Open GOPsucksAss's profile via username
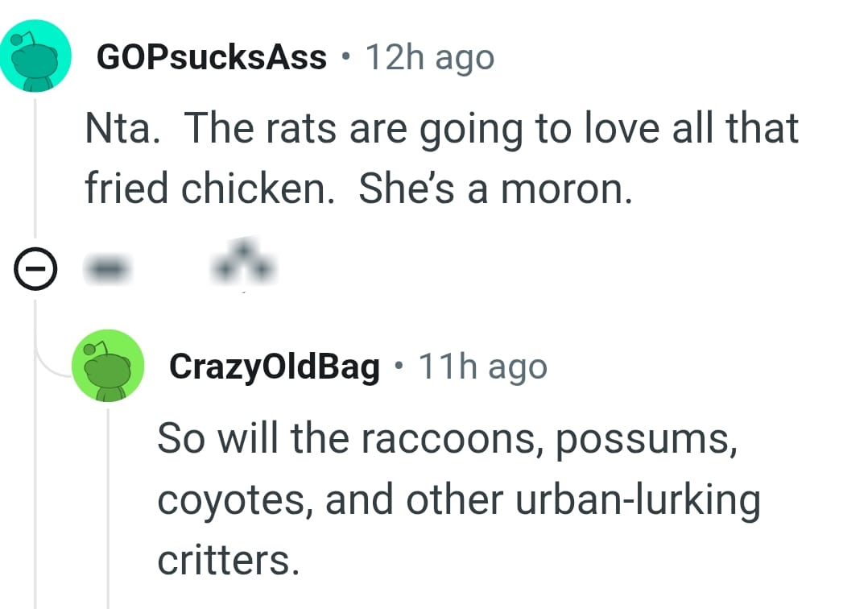Viewport: 868px width, 609px height. (211, 56)
